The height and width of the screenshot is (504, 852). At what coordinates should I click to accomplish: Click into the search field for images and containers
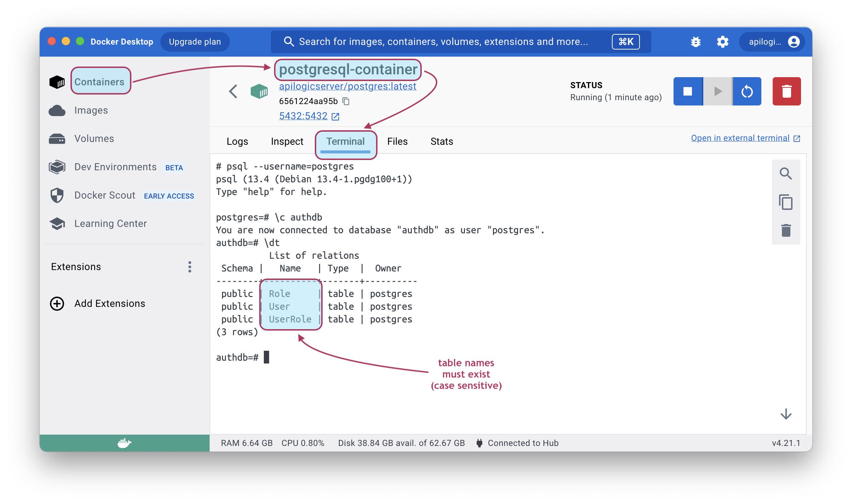pyautogui.click(x=443, y=42)
